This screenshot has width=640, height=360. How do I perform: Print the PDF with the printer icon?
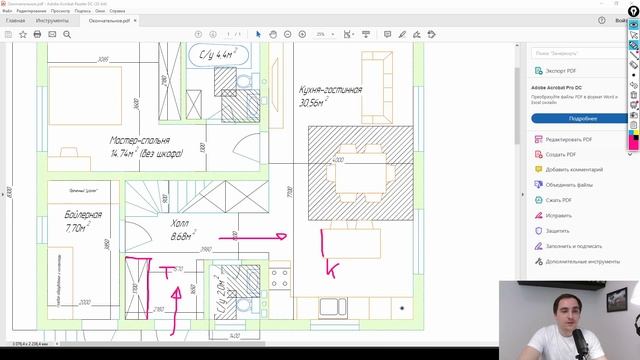coord(37,35)
